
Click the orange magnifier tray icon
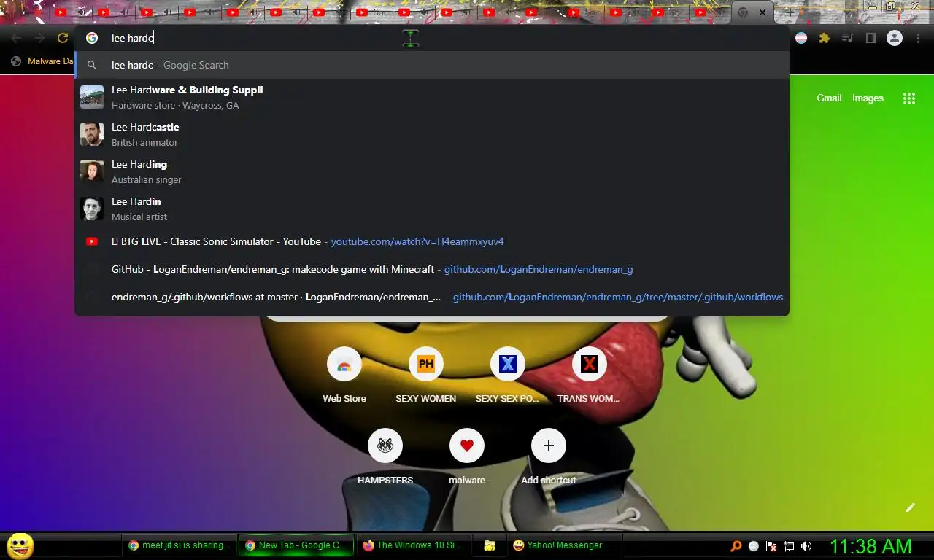click(x=736, y=546)
